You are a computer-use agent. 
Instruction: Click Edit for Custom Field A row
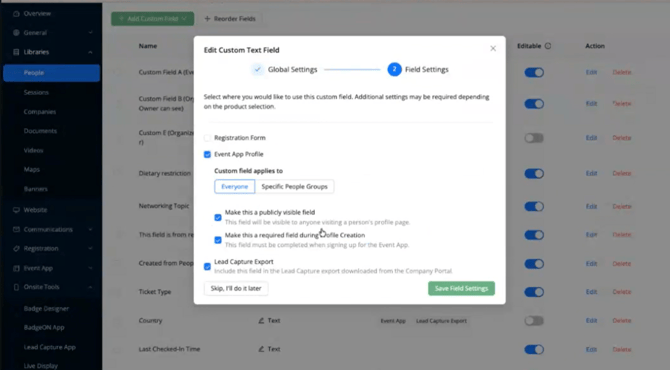(591, 72)
